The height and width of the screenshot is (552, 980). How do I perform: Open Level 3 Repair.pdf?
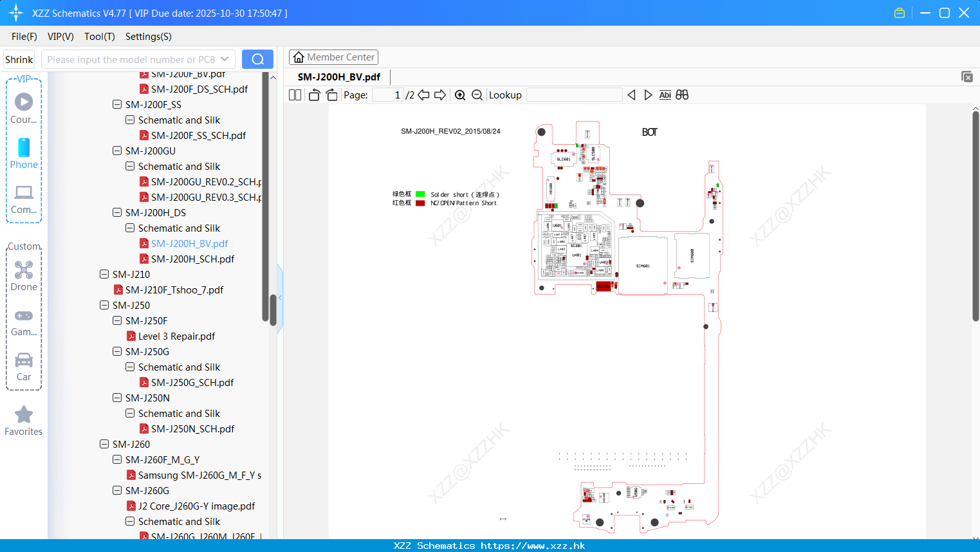pos(176,336)
